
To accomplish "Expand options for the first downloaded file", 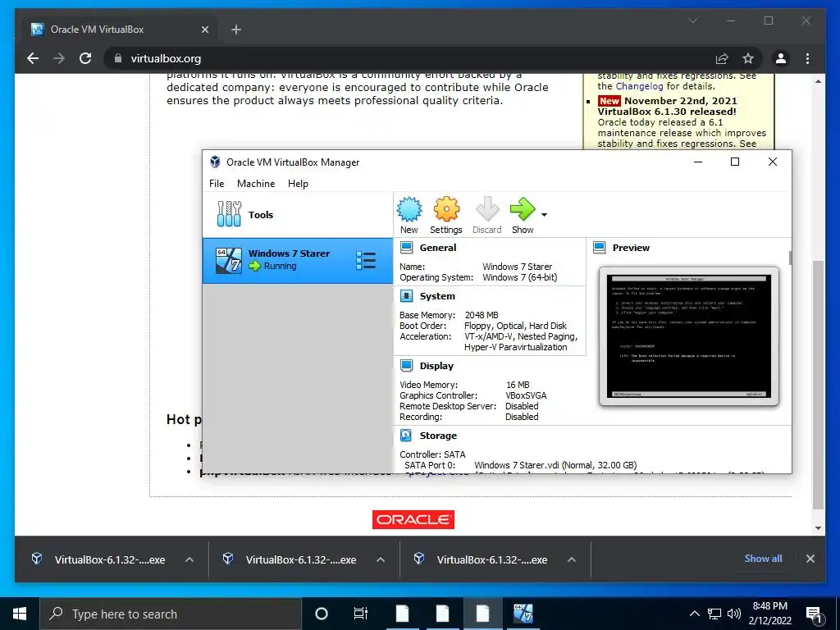I will coord(189,559).
